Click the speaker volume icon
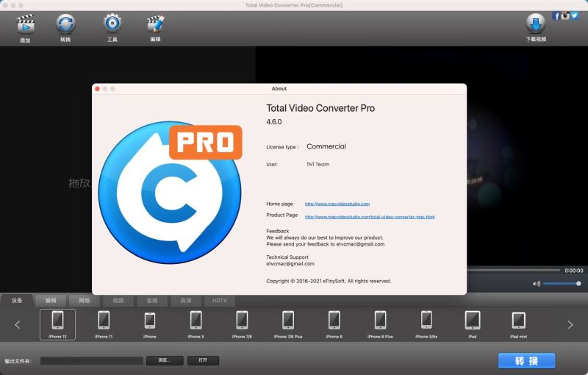Image resolution: width=588 pixels, height=375 pixels. pyautogui.click(x=537, y=284)
